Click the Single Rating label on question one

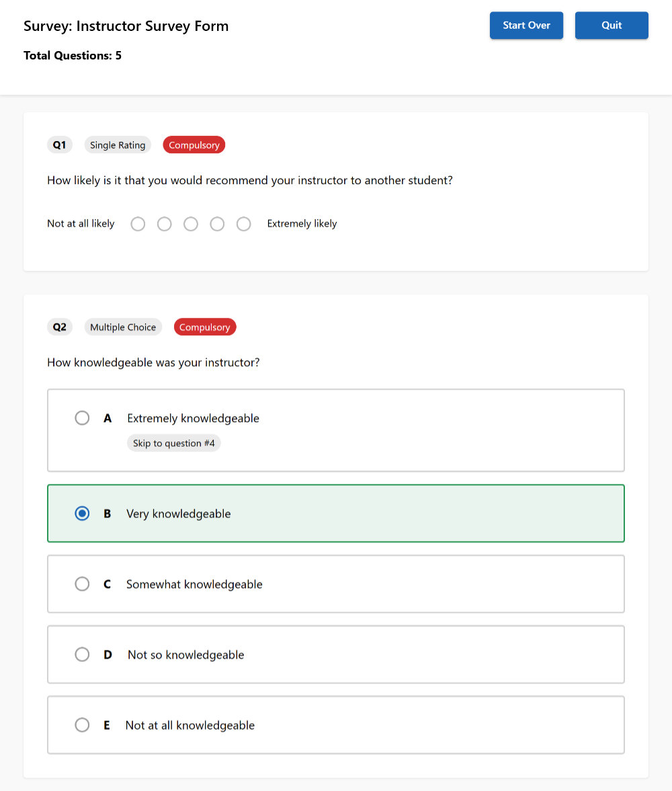coord(118,144)
